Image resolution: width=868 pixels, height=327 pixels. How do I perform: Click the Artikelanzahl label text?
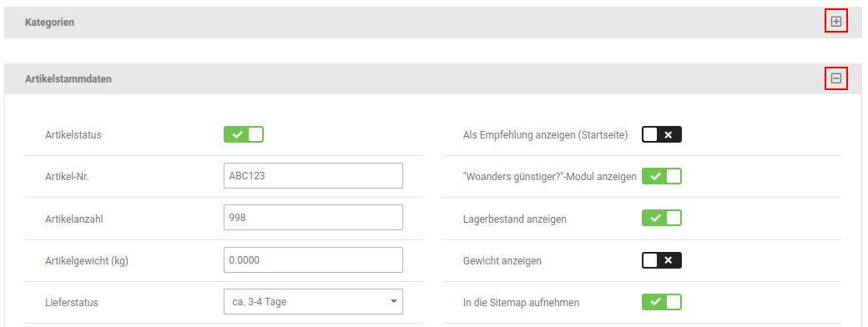pos(74,219)
